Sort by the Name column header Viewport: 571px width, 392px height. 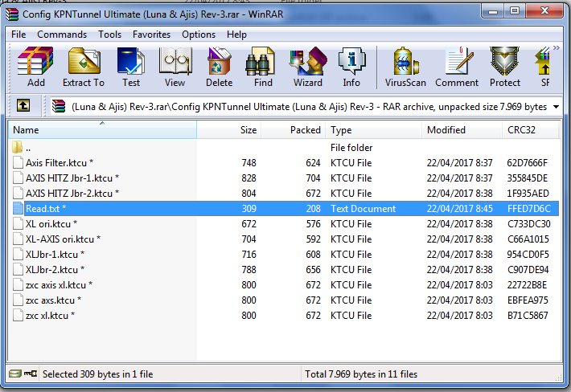102,130
